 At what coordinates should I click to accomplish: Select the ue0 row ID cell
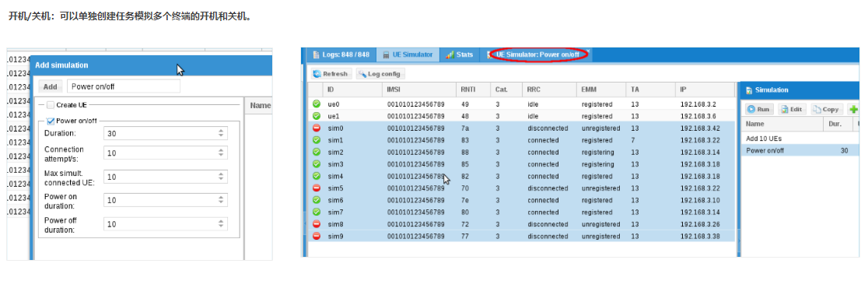click(x=352, y=104)
